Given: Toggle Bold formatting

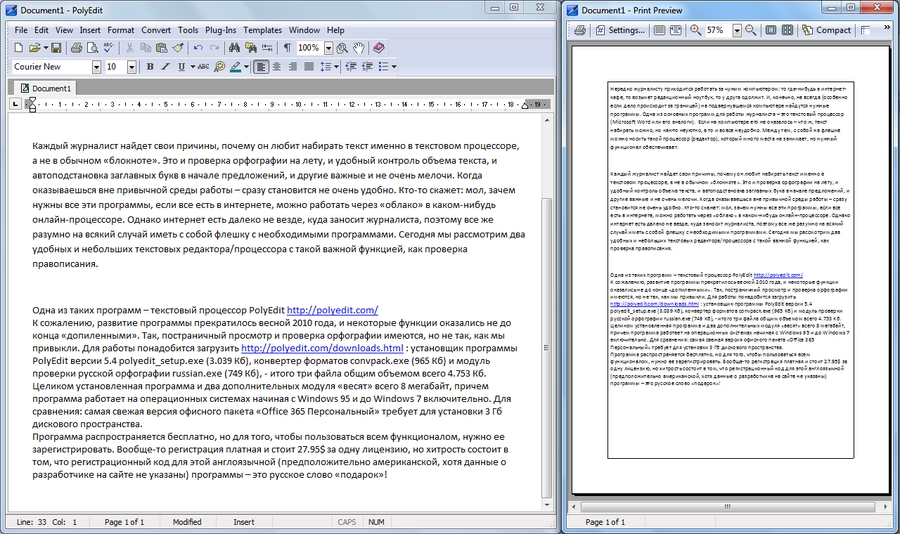Looking at the screenshot, I should point(150,67).
